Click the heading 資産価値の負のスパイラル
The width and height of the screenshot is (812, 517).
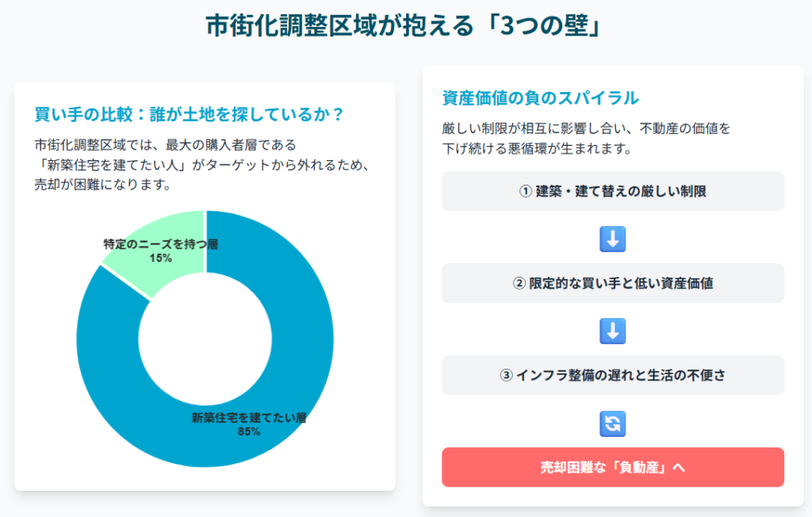pos(540,98)
